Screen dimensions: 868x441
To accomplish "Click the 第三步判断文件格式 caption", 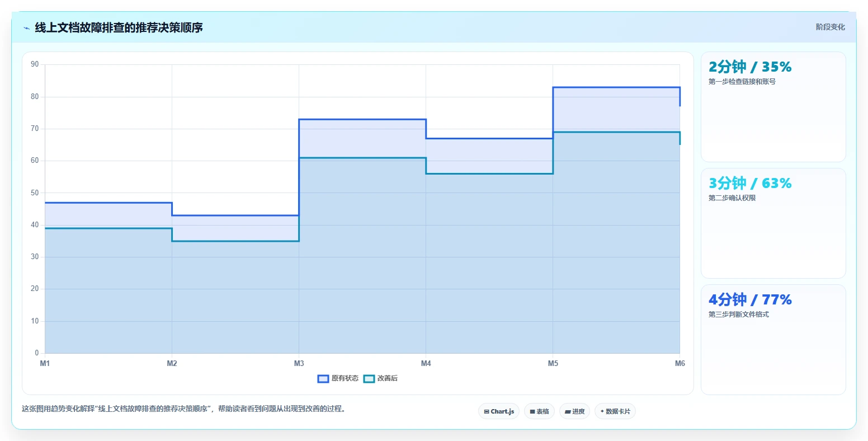I will 739,315.
